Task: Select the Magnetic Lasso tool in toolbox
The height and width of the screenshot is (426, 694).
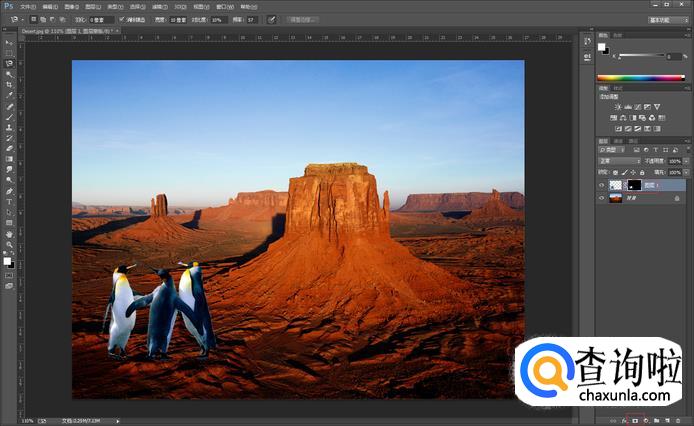Action: [x=9, y=64]
